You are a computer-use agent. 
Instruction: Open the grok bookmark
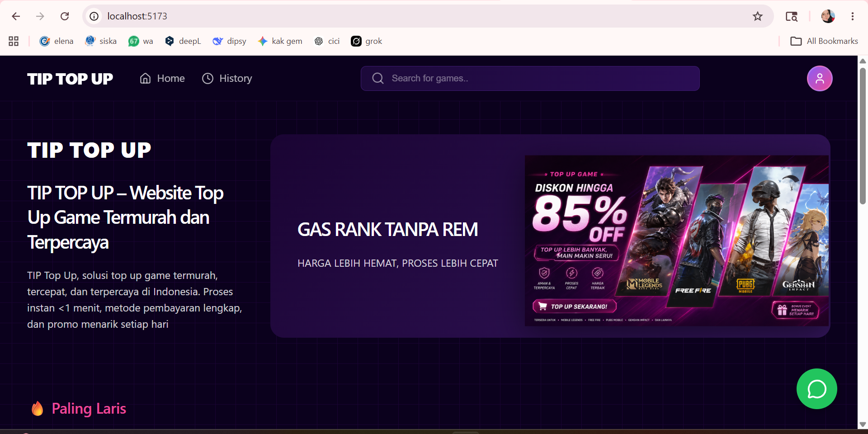click(x=367, y=41)
